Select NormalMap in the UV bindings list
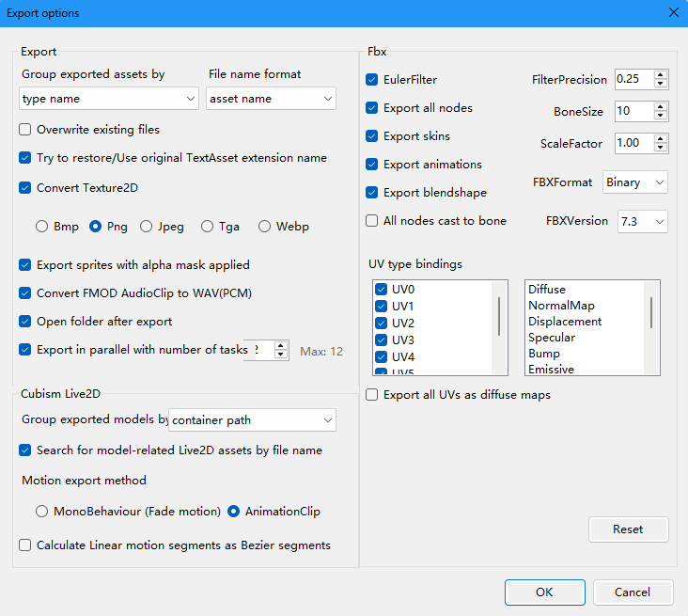The image size is (688, 616). (x=561, y=306)
